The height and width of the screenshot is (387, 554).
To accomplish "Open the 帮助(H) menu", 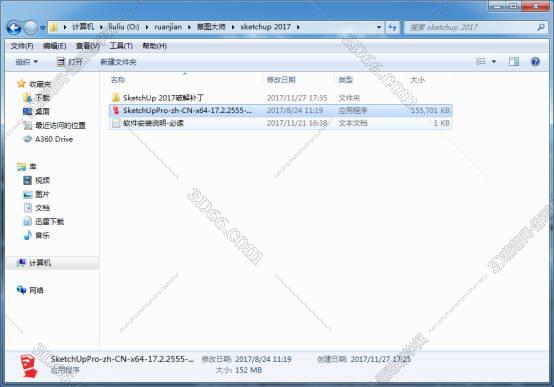I will click(154, 46).
